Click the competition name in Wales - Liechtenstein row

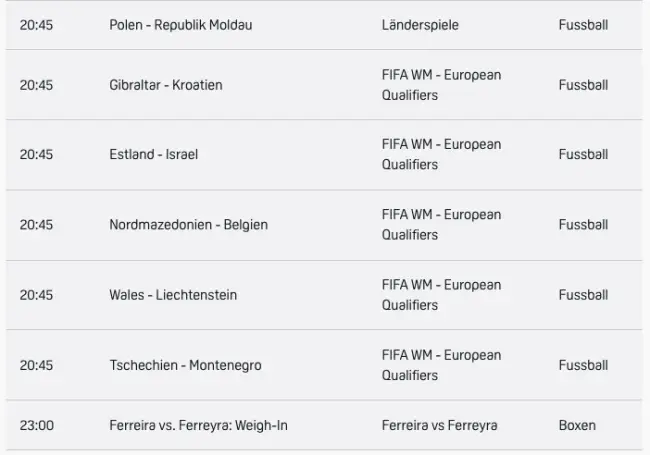(441, 295)
